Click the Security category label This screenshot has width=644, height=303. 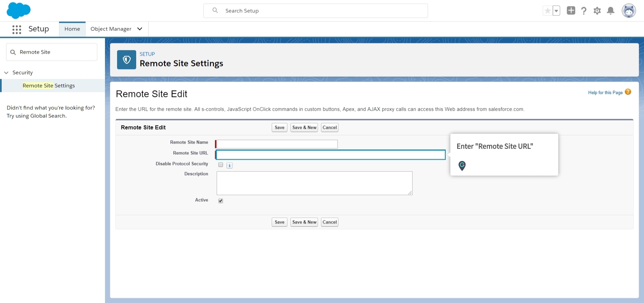click(22, 72)
